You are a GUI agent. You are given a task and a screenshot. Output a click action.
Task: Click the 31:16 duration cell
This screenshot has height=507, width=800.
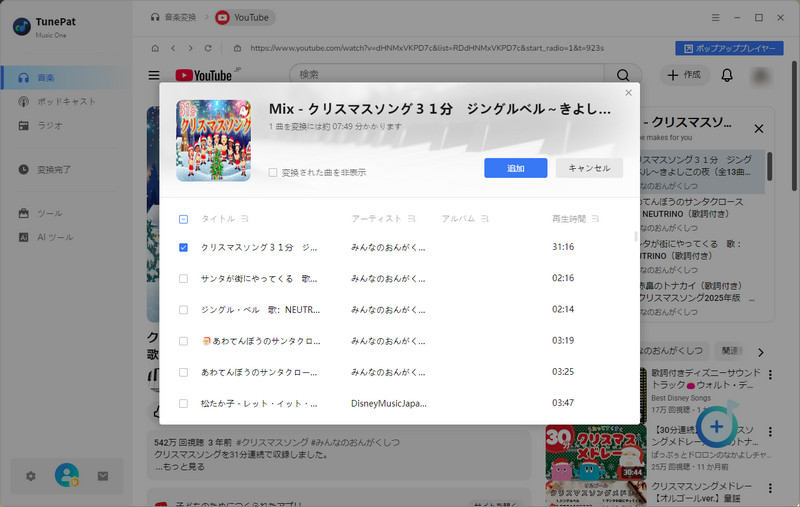tap(563, 247)
